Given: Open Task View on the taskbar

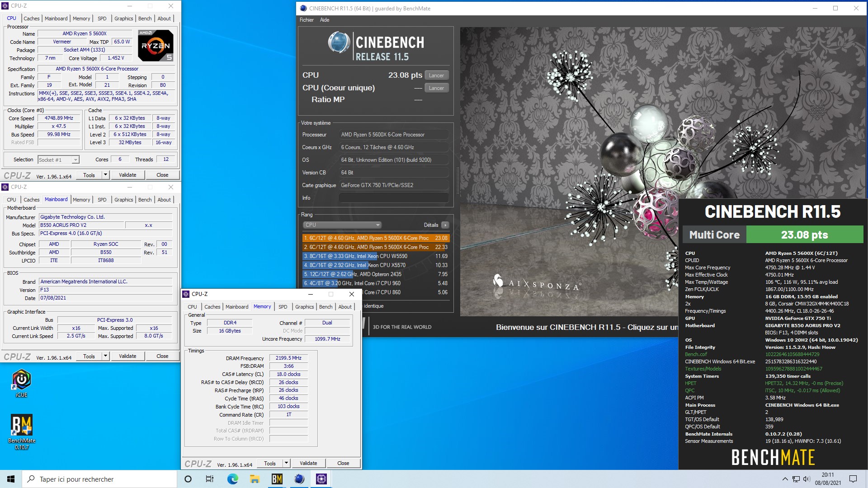Looking at the screenshot, I should tap(210, 479).
